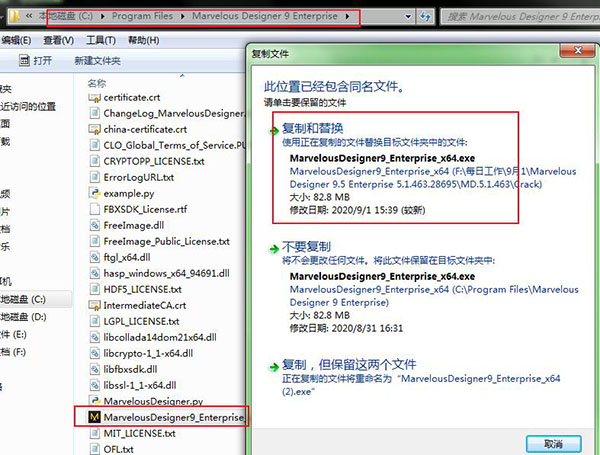This screenshot has height=455, width=600.
Task: Select drive (F:) in navigation pane
Action: click(x=14, y=352)
